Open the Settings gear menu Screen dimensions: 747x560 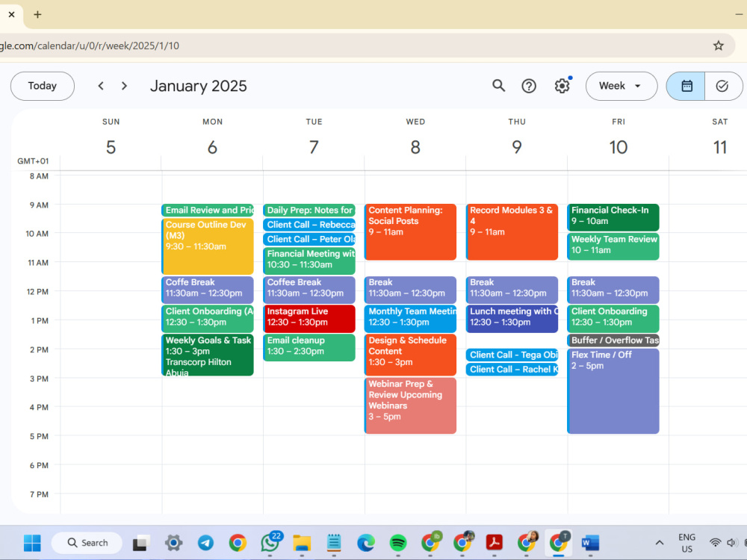coord(562,86)
